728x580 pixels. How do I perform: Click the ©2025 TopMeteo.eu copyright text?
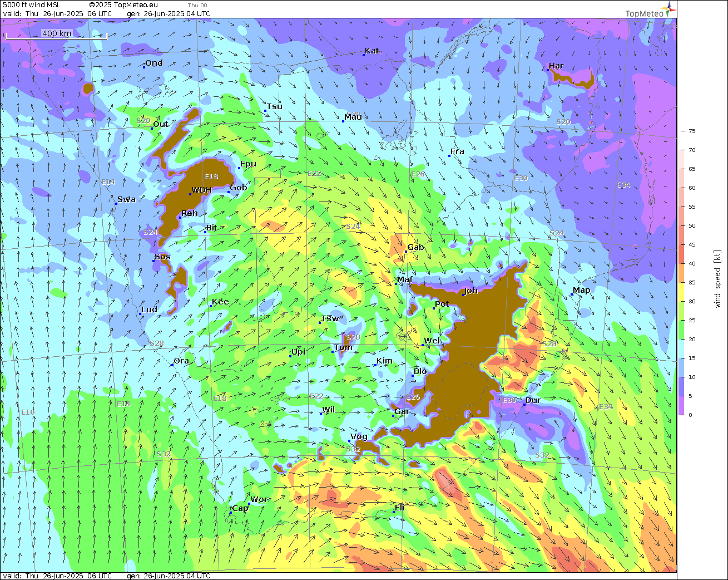click(x=123, y=5)
